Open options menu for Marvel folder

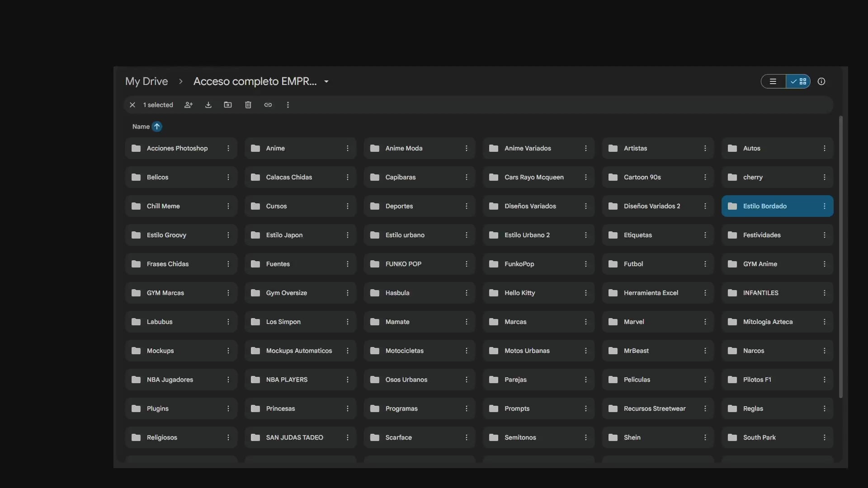click(705, 322)
